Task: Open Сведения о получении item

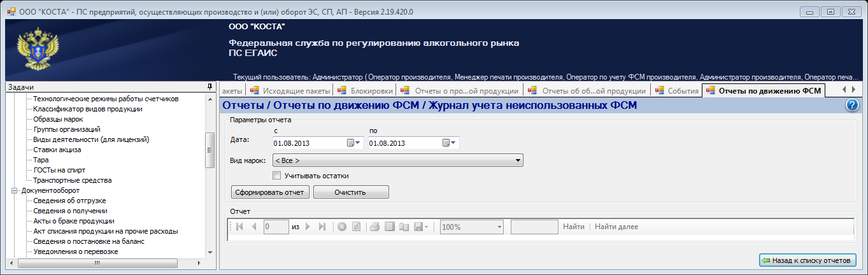Action: point(70,211)
